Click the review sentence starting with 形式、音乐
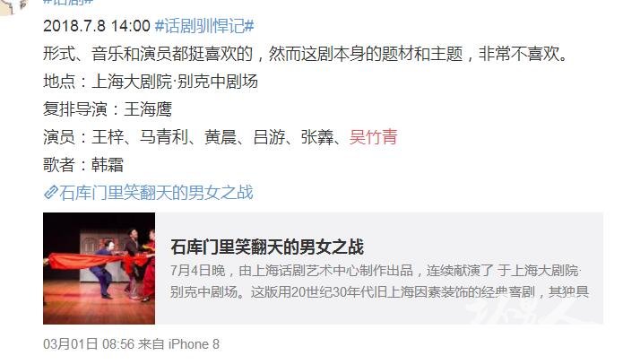This screenshot has width=623, height=364. [x=306, y=54]
